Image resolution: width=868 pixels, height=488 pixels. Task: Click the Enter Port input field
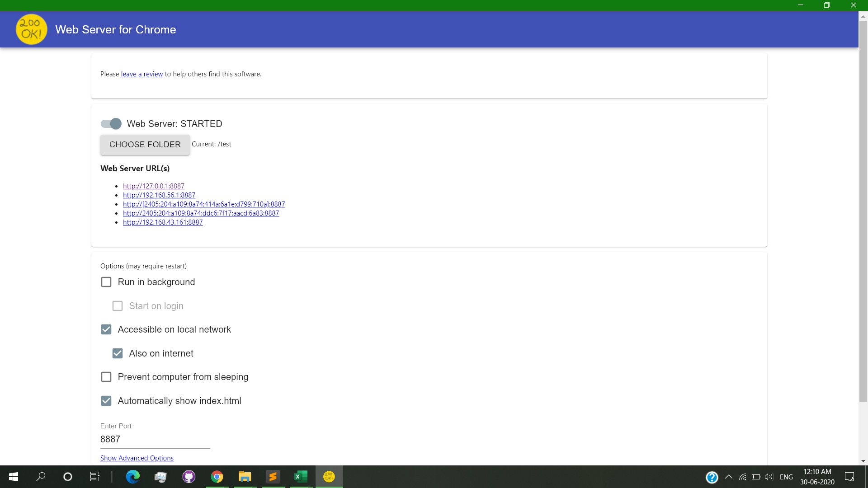click(x=155, y=439)
